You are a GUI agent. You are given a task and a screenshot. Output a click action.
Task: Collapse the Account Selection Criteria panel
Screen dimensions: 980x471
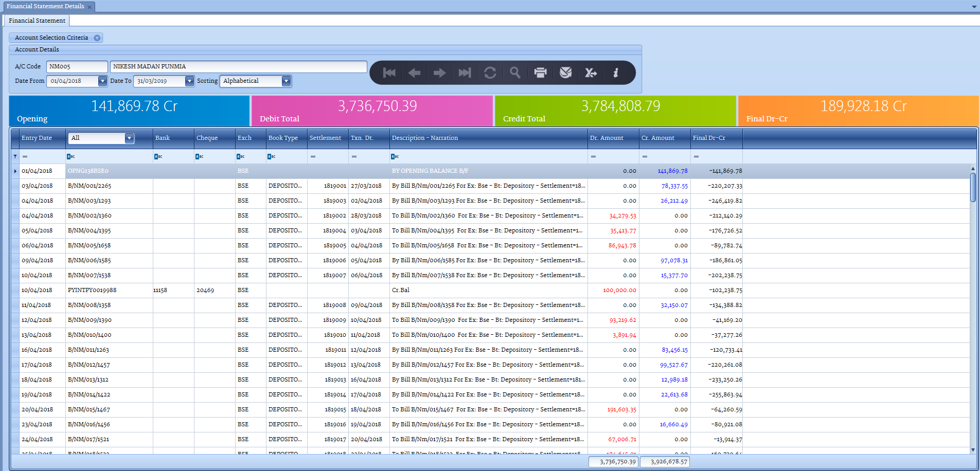[x=97, y=38]
